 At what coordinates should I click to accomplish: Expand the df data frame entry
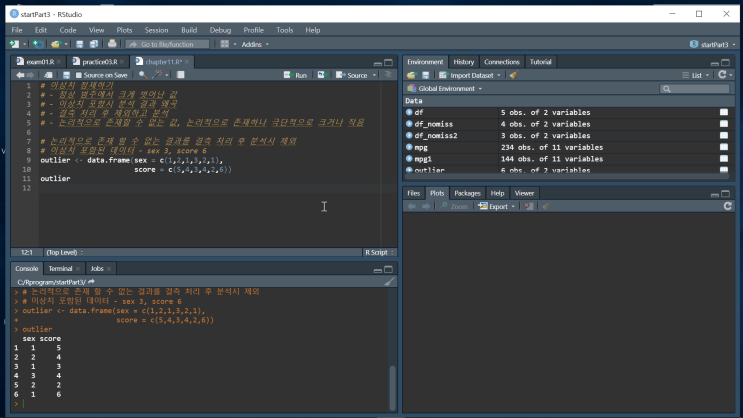pyautogui.click(x=409, y=112)
